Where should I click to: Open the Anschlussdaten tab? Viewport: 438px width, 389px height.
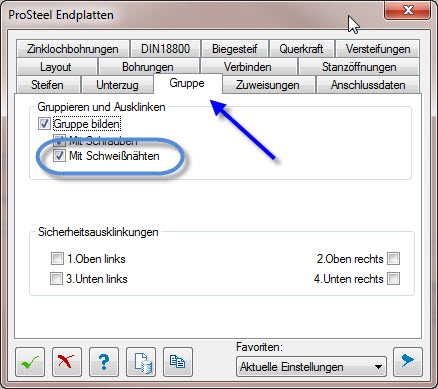[368, 85]
